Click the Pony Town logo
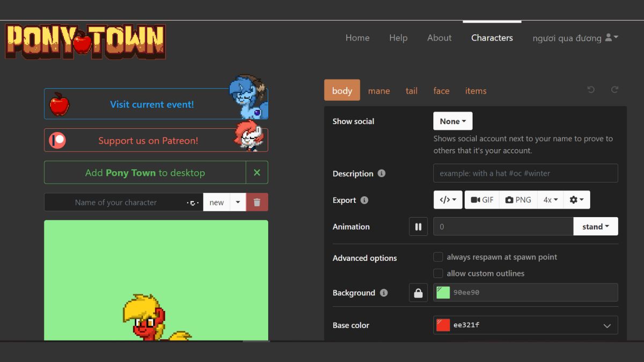Screen dimensions: 644x362 86,41
